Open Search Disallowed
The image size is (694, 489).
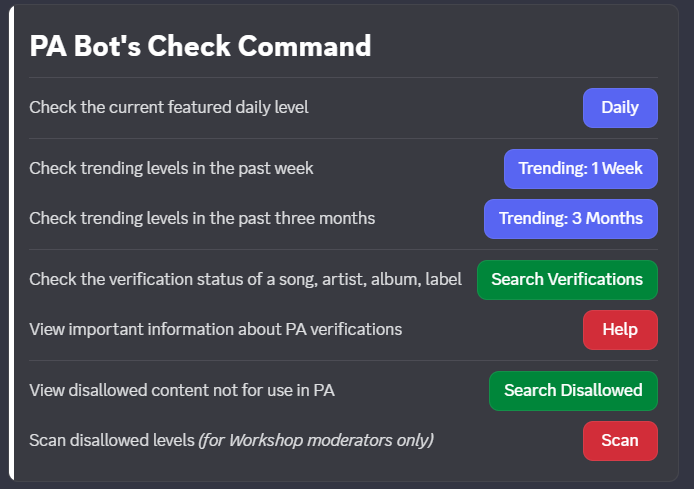573,391
